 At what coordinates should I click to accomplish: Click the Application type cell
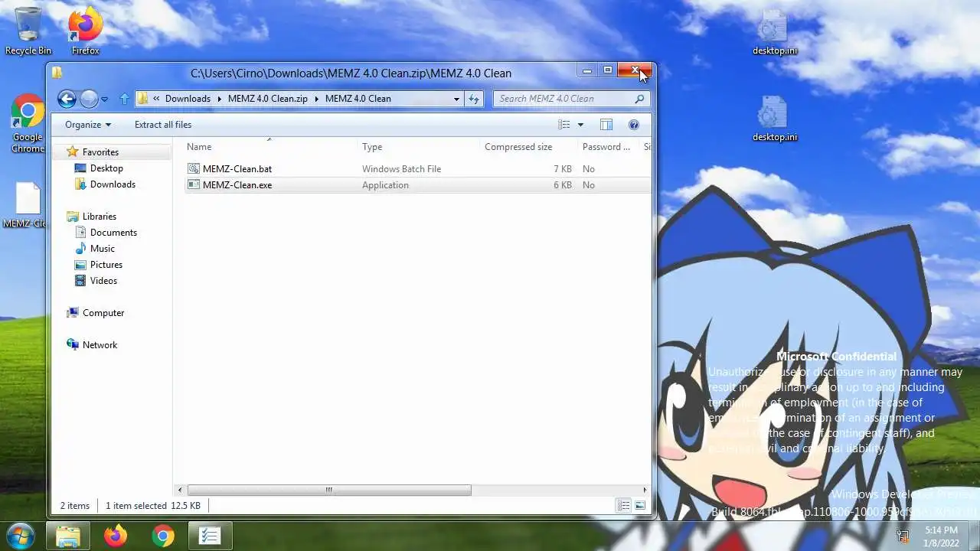pos(385,185)
